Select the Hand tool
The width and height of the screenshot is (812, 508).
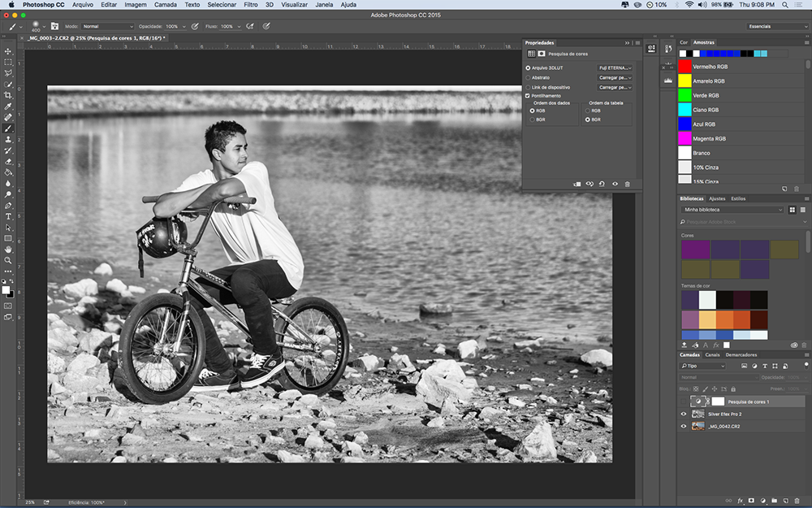[x=8, y=250]
